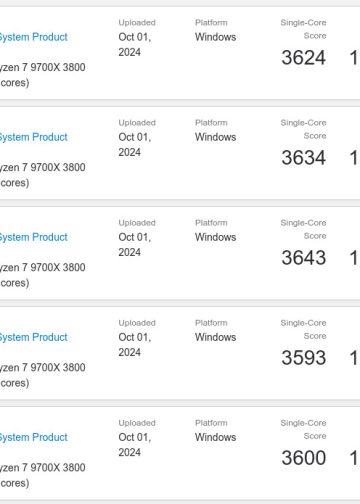360x504 pixels.
Task: Select Windows platform text in 3600 score row
Action: tap(216, 437)
